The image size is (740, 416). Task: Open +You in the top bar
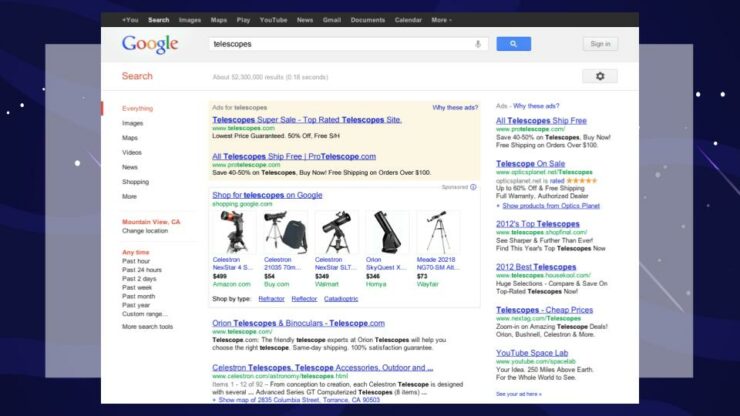tap(130, 20)
